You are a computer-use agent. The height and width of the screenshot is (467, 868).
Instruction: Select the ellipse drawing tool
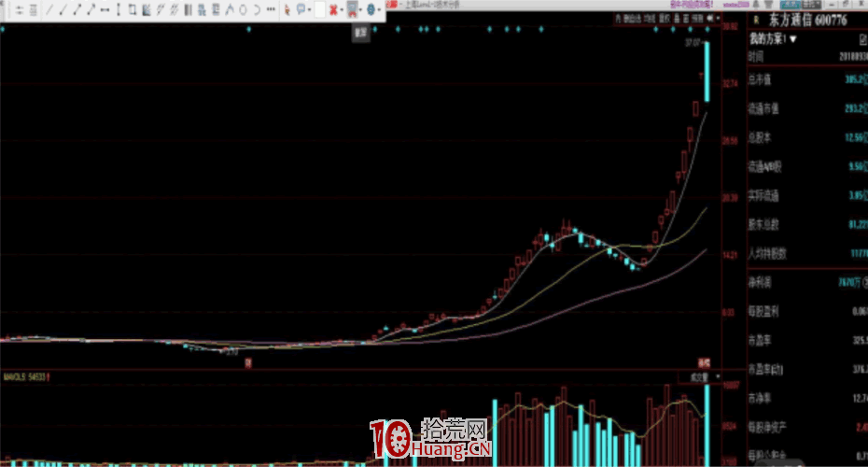(244, 10)
